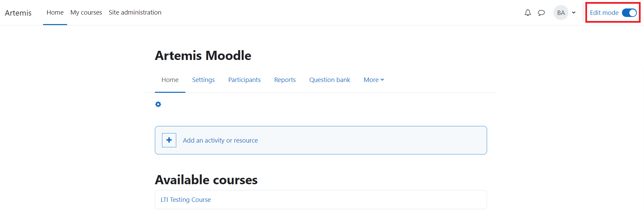Image resolution: width=644 pixels, height=211 pixels.
Task: Open the Participants tab
Action: tap(244, 80)
